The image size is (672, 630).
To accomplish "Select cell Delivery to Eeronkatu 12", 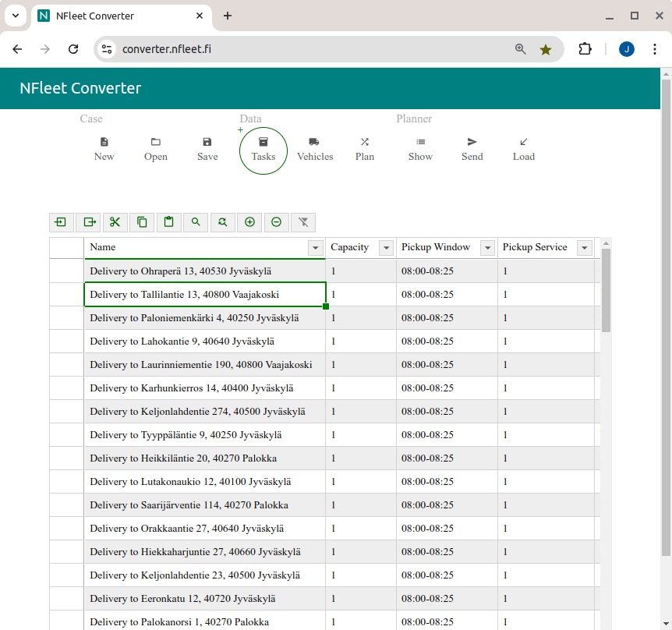I will (x=205, y=598).
